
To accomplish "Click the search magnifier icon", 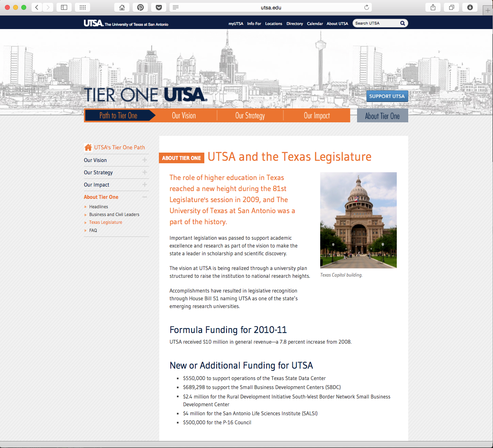I will tap(403, 23).
